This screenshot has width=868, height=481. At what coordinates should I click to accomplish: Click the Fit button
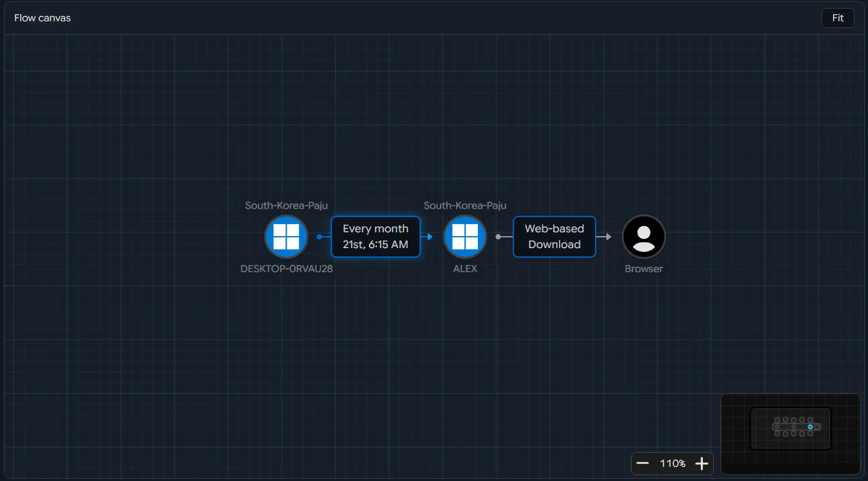point(837,18)
